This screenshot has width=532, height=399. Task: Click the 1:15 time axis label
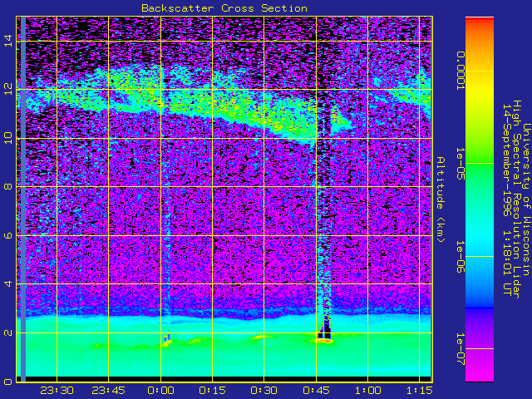coord(420,391)
